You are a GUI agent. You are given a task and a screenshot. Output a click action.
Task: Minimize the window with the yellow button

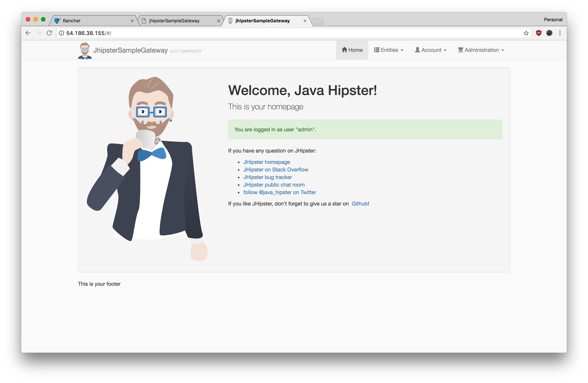point(36,19)
